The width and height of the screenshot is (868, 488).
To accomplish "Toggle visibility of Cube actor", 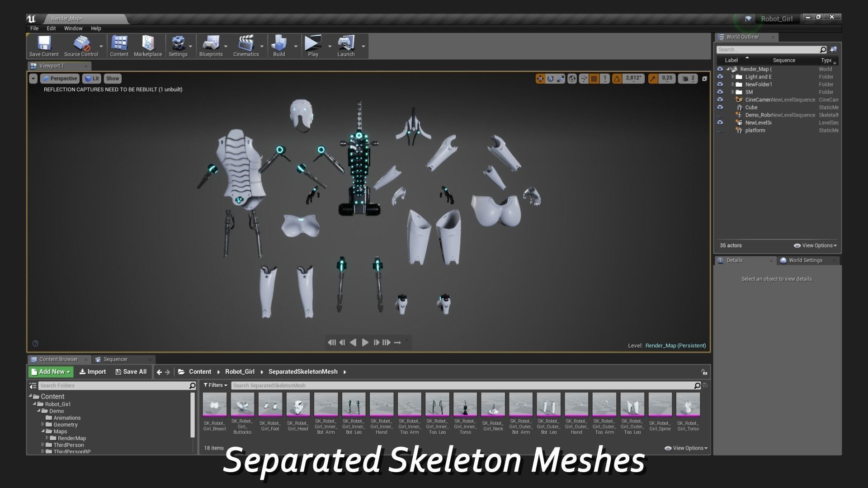I will point(720,108).
